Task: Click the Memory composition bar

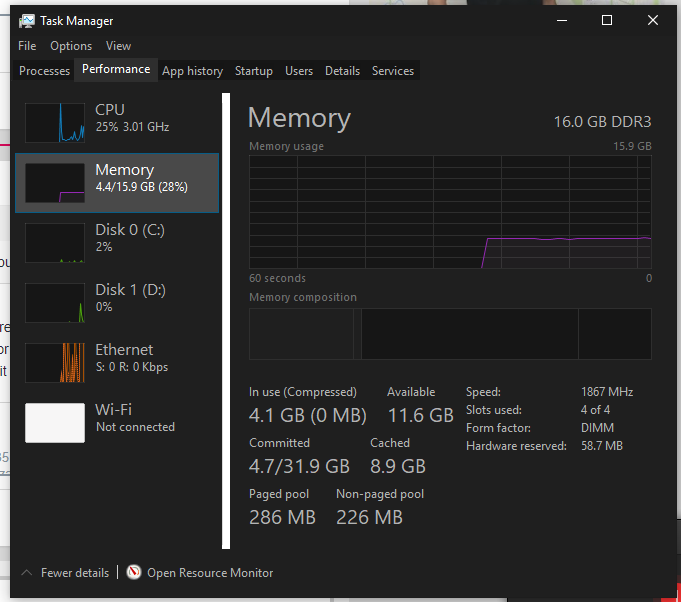Action: click(450, 334)
